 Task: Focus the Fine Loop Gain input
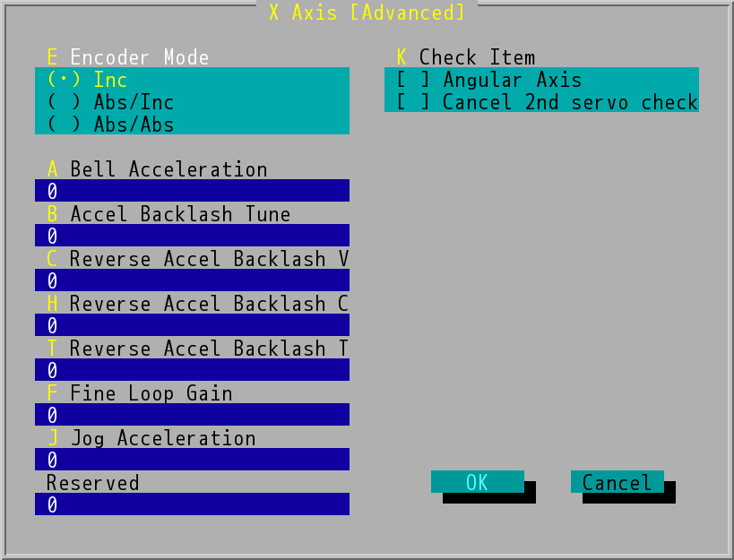pyautogui.click(x=192, y=415)
